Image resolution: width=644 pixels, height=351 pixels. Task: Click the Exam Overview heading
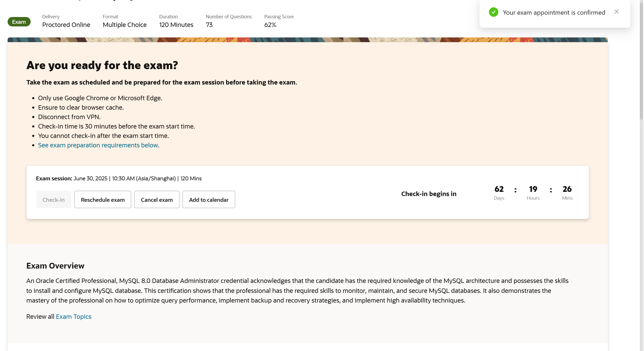tap(55, 266)
